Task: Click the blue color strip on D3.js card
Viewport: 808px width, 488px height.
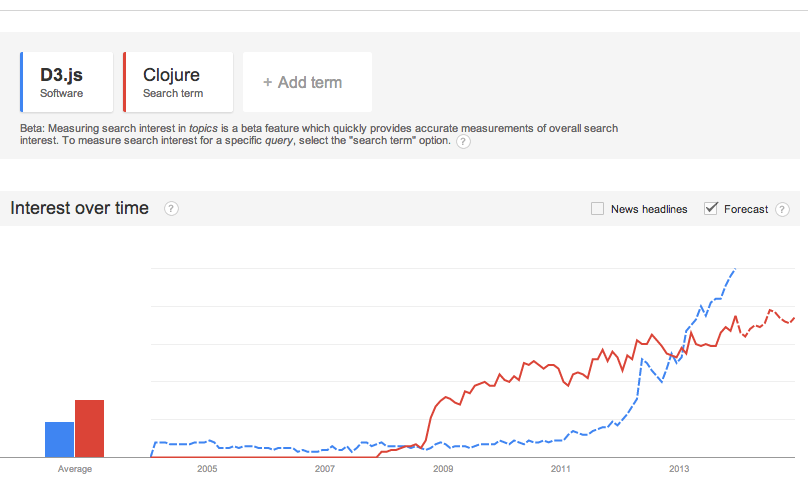Action: coord(22,82)
